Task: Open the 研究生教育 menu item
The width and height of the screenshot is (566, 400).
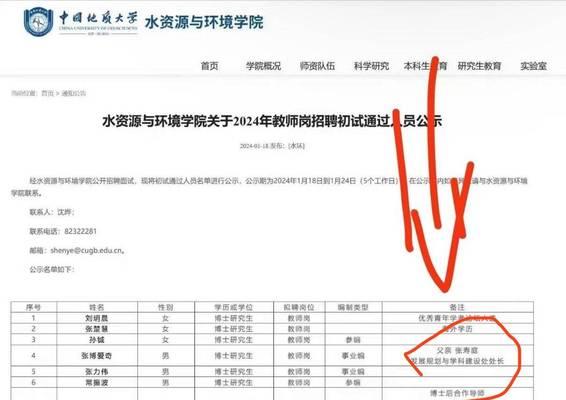Action: pyautogui.click(x=479, y=66)
